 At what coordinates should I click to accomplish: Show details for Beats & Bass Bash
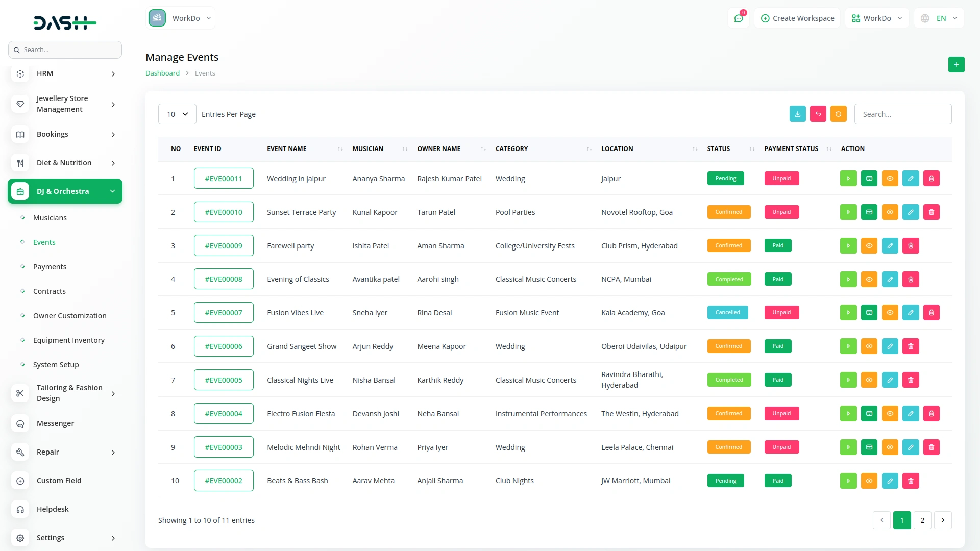(x=869, y=481)
